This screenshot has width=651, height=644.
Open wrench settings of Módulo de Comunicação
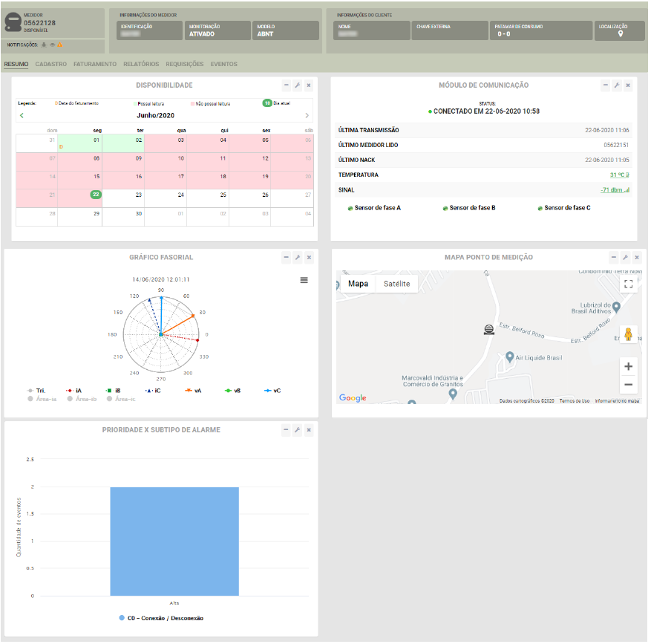(x=616, y=85)
